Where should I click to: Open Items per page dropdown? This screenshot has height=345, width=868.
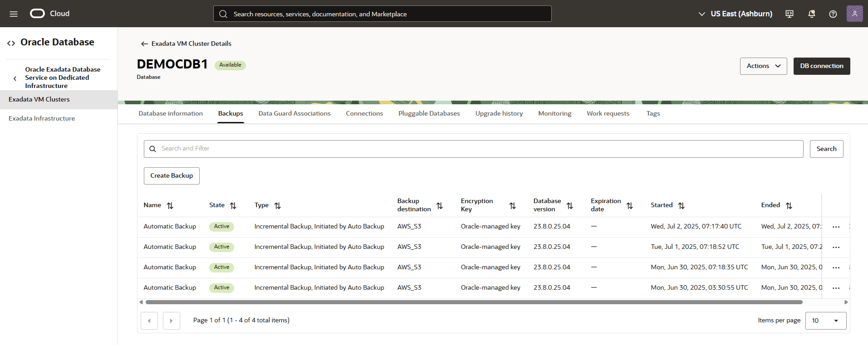825,321
